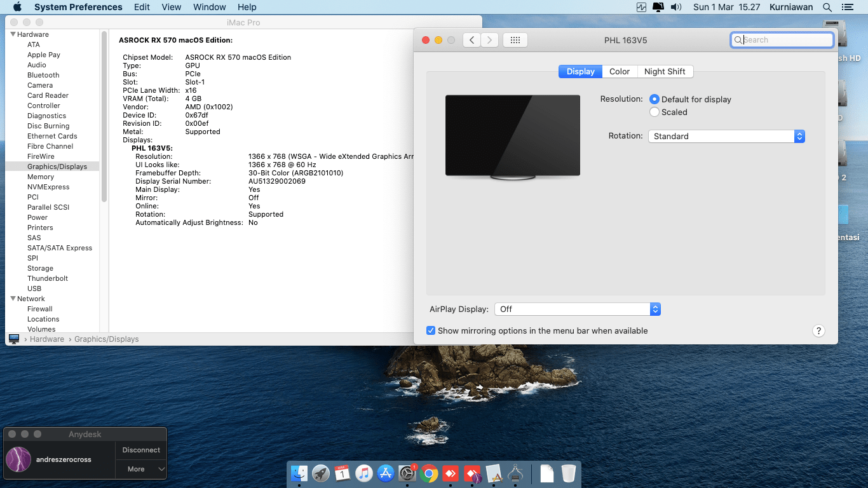
Task: Collapse the Hardware tree section
Action: pyautogui.click(x=13, y=34)
